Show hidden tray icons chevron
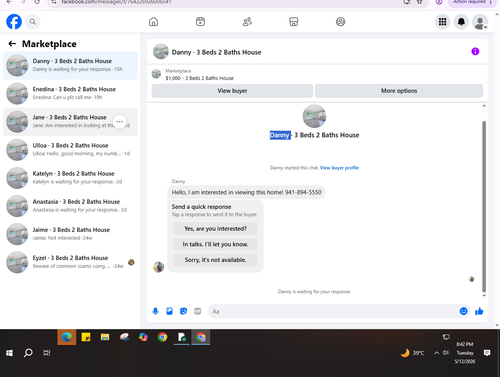 (436, 353)
